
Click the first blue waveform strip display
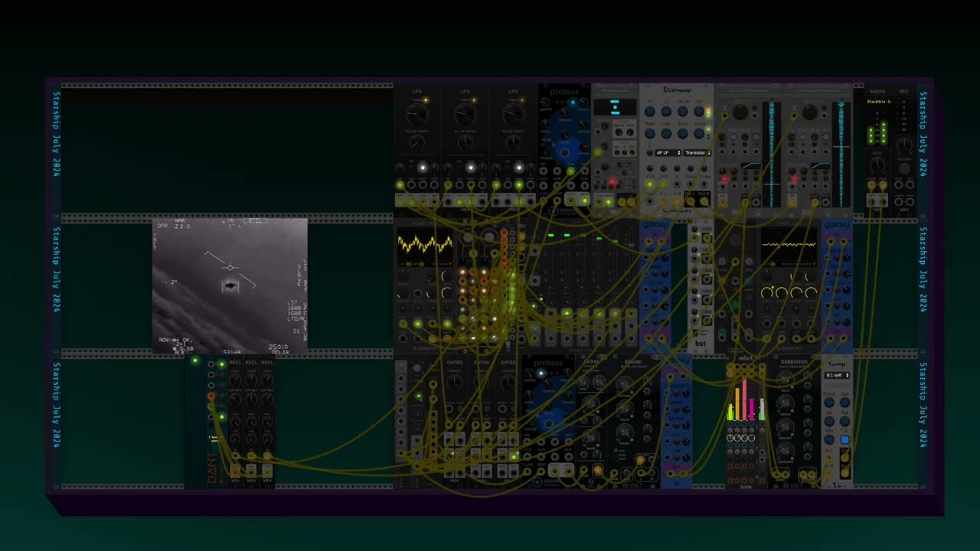pyautogui.click(x=772, y=153)
